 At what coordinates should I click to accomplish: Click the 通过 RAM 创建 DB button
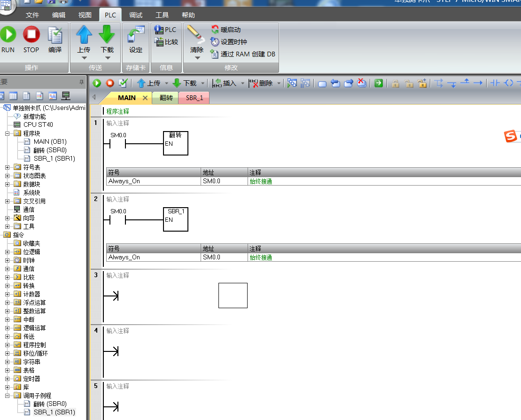pos(215,54)
